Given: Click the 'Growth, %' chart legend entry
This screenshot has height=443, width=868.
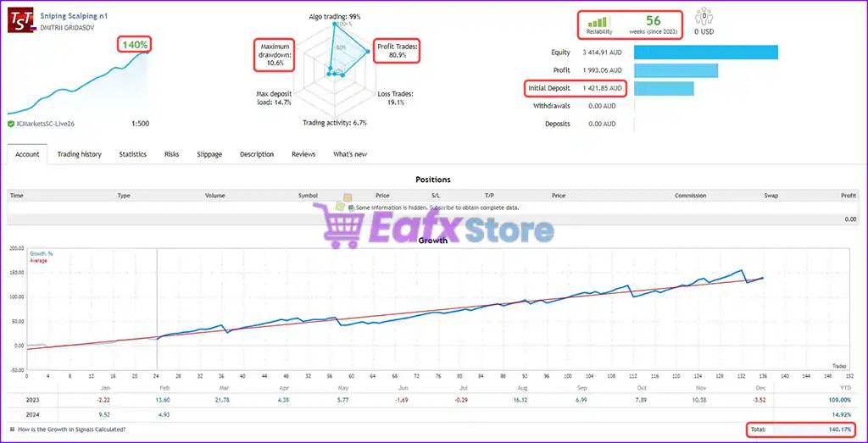Looking at the screenshot, I should [x=42, y=254].
